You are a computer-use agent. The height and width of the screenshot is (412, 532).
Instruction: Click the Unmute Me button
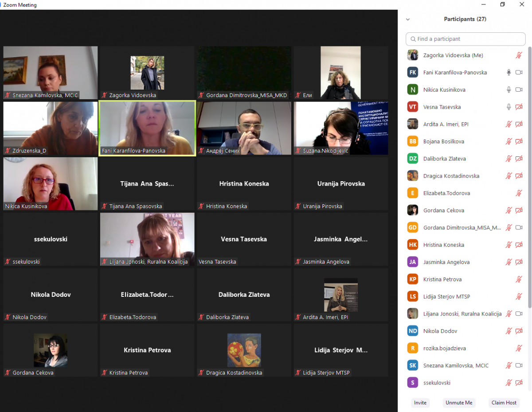[x=459, y=403]
